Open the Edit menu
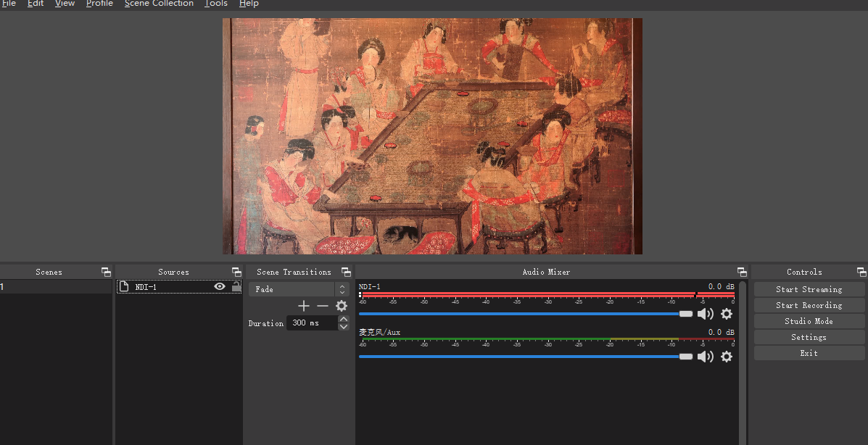 [x=36, y=4]
